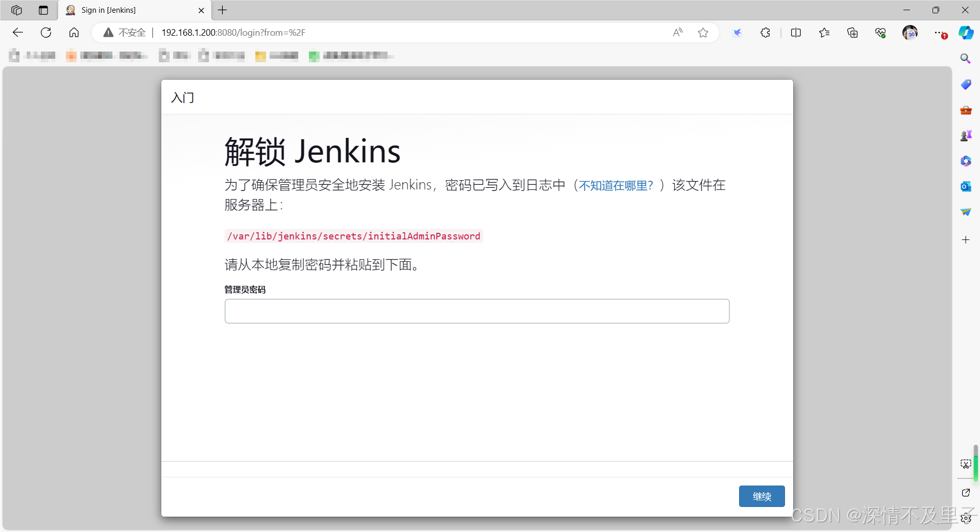Open the green bookmark item
The height and width of the screenshot is (532, 980).
tap(351, 56)
